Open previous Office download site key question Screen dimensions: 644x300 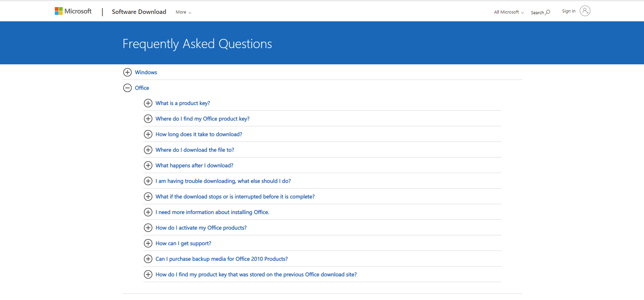pos(256,275)
